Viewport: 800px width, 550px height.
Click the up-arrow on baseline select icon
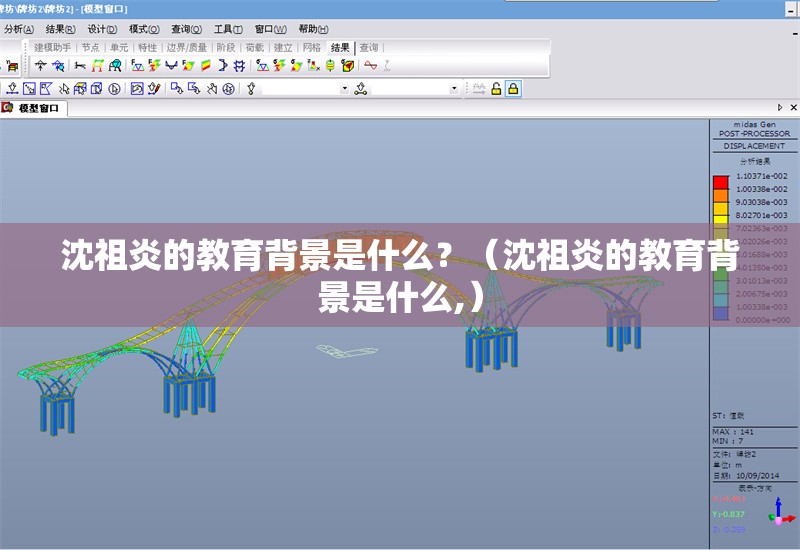coord(12,89)
